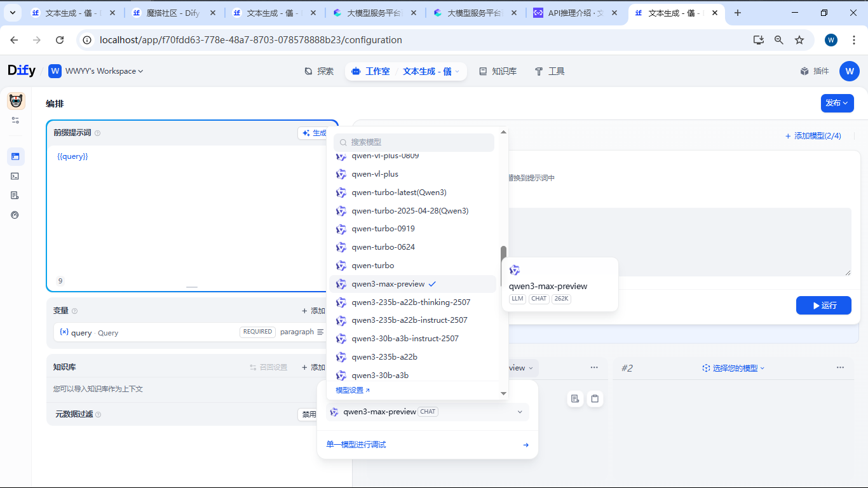
Task: Open the 工具 Tools section
Action: click(x=550, y=71)
